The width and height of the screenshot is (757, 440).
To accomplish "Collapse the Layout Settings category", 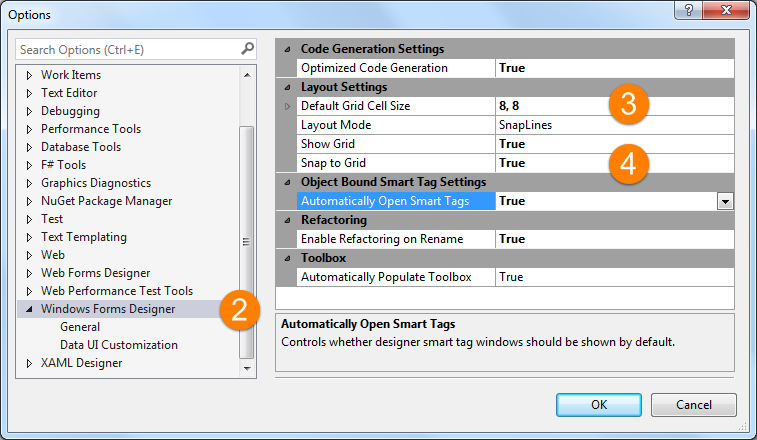I will 289,87.
